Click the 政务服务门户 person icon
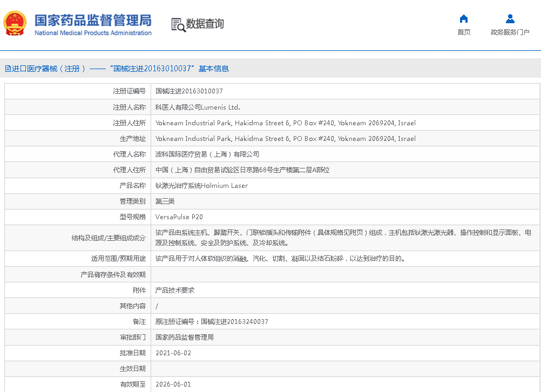 click(x=510, y=19)
